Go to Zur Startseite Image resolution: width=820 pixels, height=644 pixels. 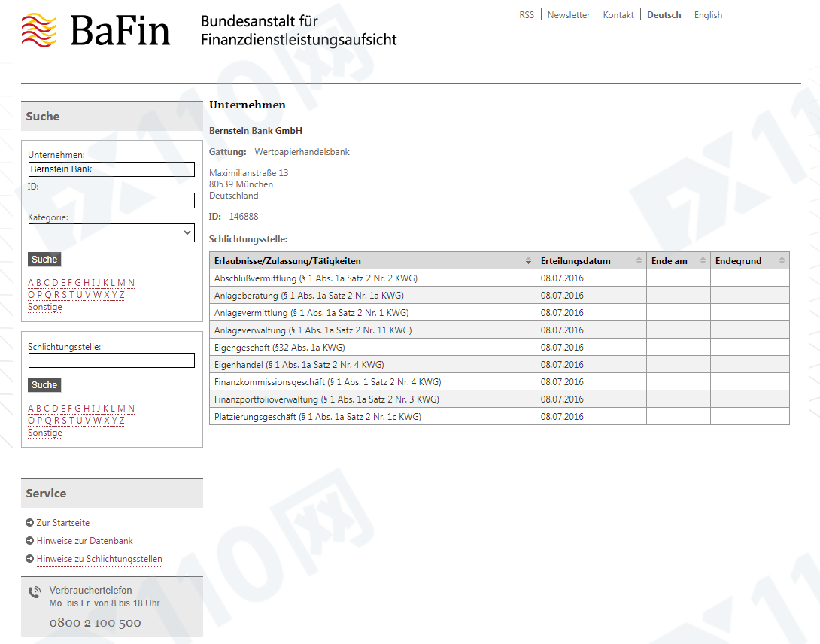point(62,523)
